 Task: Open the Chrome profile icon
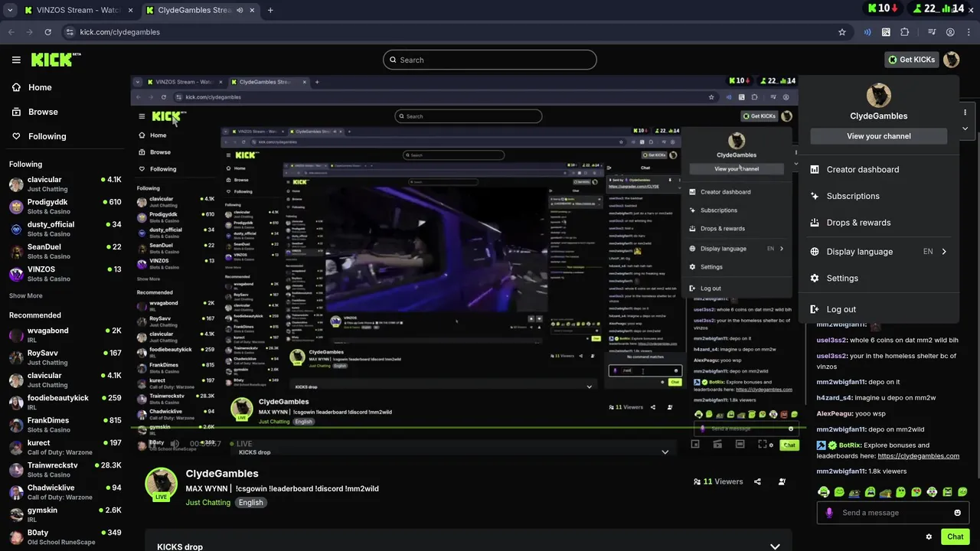pyautogui.click(x=950, y=32)
